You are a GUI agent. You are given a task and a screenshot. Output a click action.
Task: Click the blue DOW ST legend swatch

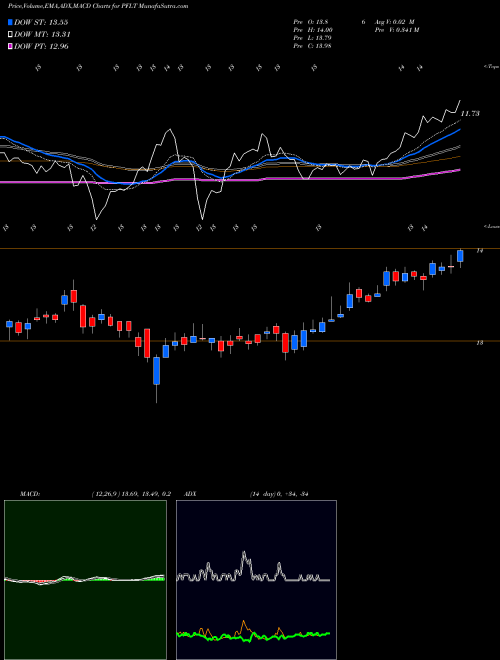(x=10, y=22)
